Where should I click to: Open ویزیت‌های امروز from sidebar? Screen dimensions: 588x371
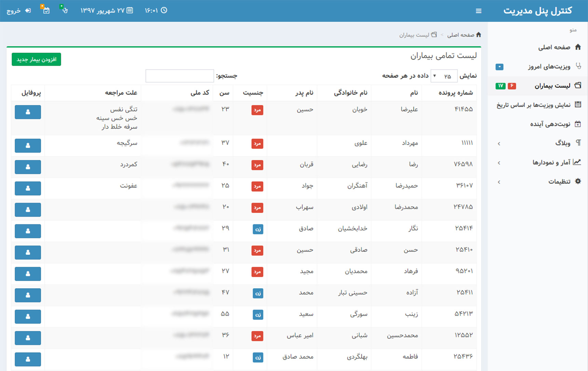(x=549, y=67)
